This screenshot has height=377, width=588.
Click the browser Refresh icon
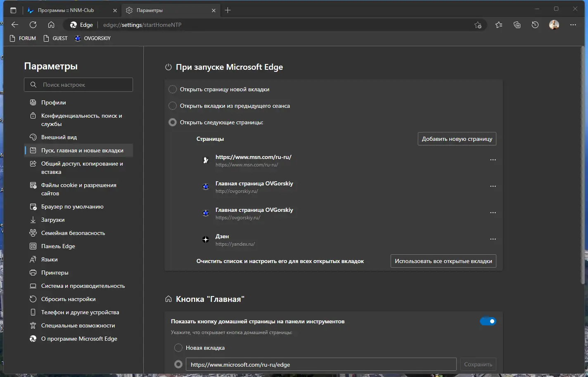coord(33,25)
